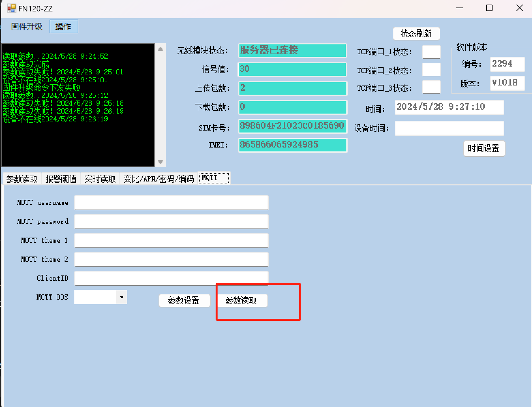Switch to the 参数读取 tab
Screen dimensions: 532x407
(x=22, y=179)
